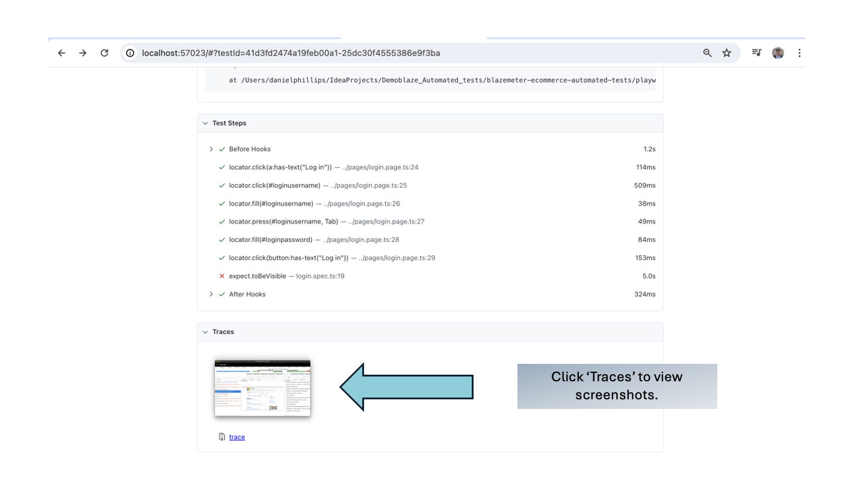Expand the Before Hooks step
The height and width of the screenshot is (504, 846).
(211, 149)
